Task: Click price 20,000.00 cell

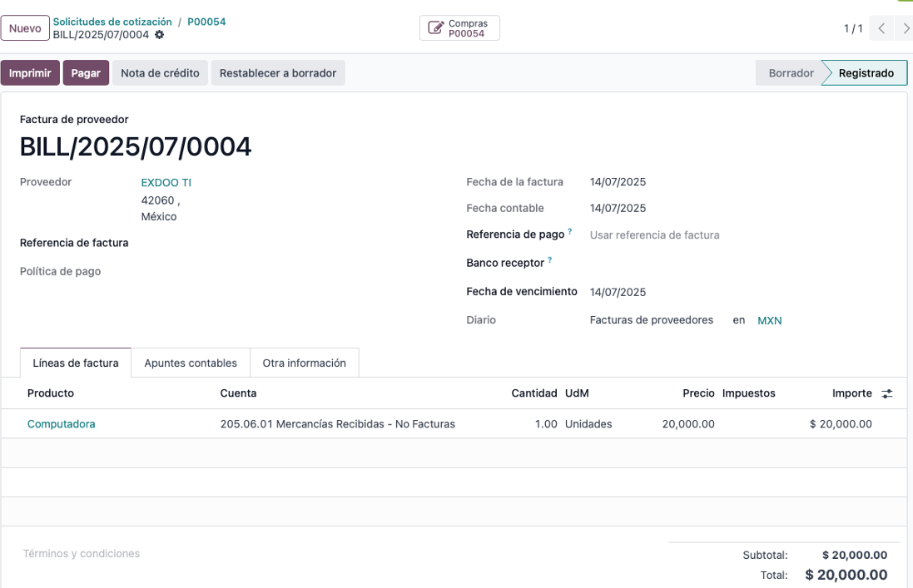Action: (688, 424)
